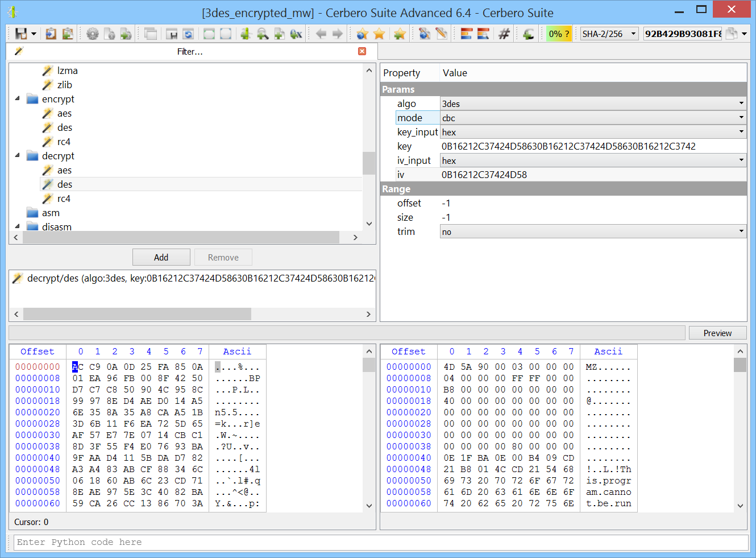Click the 0x hex toolbar icon
This screenshot has width=756, height=558.
[296, 34]
